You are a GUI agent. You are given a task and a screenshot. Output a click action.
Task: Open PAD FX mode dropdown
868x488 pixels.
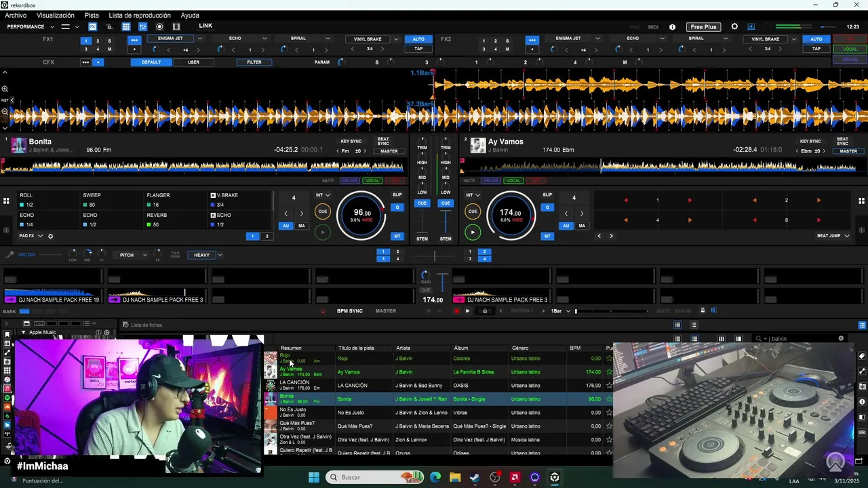click(x=31, y=236)
